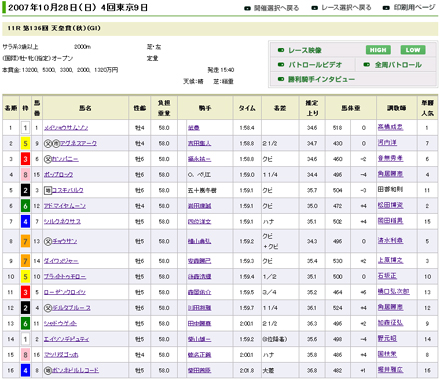
Task: Click the blue frame 4 box for シルクネクサス
Action: click(25, 222)
